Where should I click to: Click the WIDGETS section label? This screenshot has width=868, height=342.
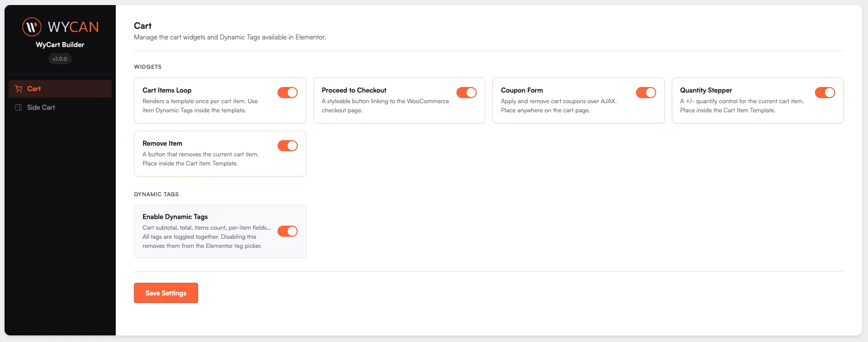(x=148, y=67)
